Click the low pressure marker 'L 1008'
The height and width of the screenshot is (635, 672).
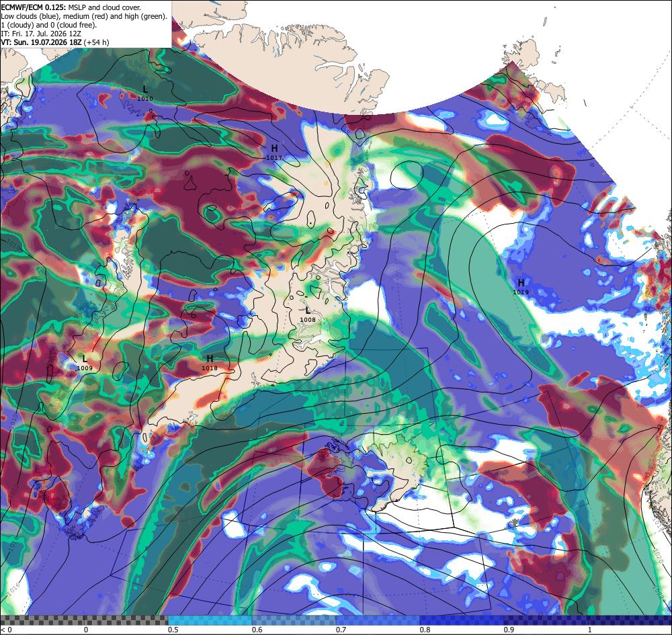coord(308,314)
